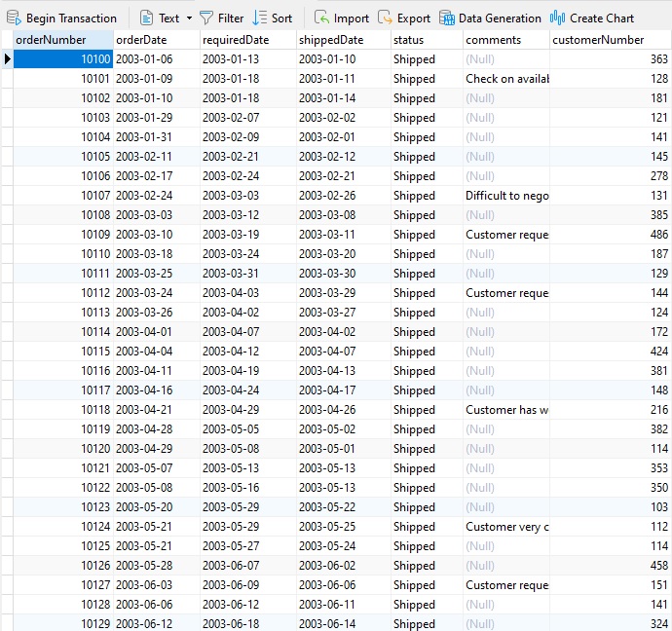Click customer number cell 486
This screenshot has height=631, width=672.
pyautogui.click(x=610, y=235)
